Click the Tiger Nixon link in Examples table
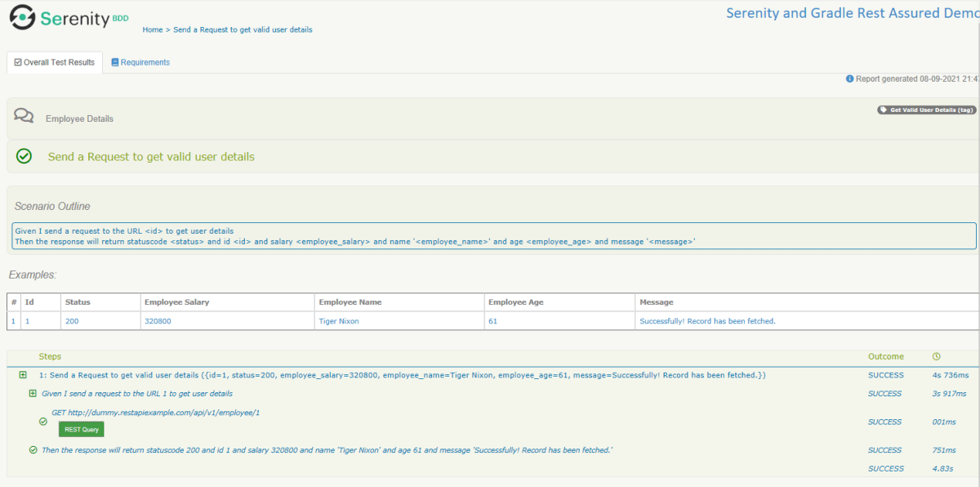The width and height of the screenshot is (980, 487). [341, 321]
